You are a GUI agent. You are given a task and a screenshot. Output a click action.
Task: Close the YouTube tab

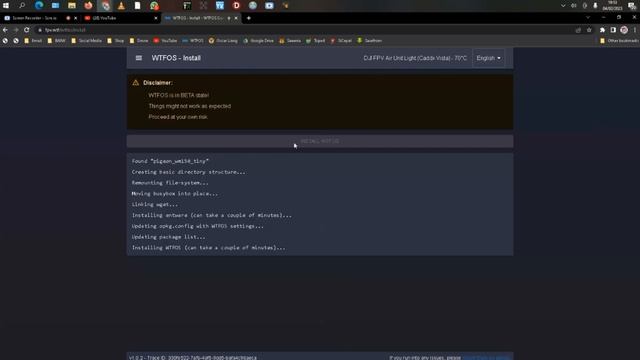pyautogui.click(x=156, y=18)
